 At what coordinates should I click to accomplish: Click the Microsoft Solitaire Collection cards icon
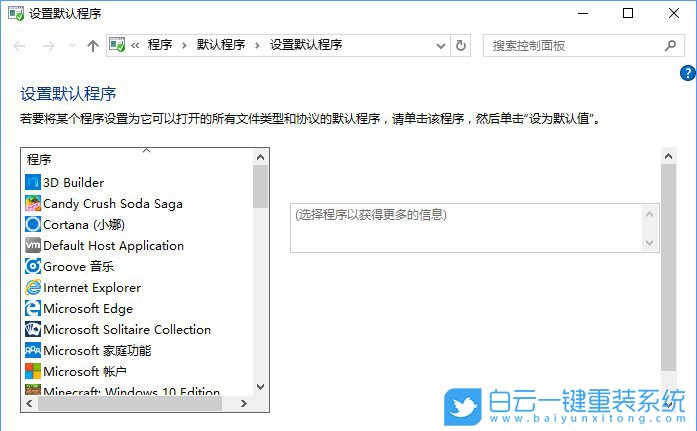[32, 329]
